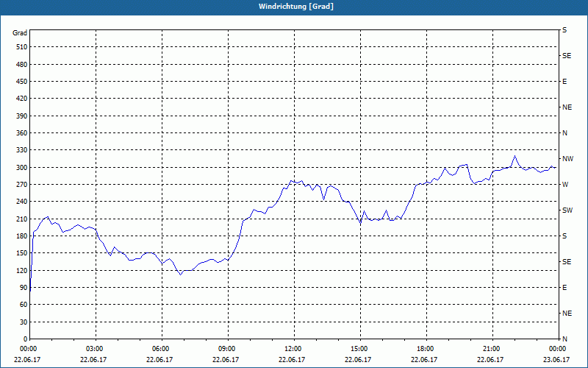Select the 480 y-axis value
Viewport: 588px width, 368px height.
22,64
